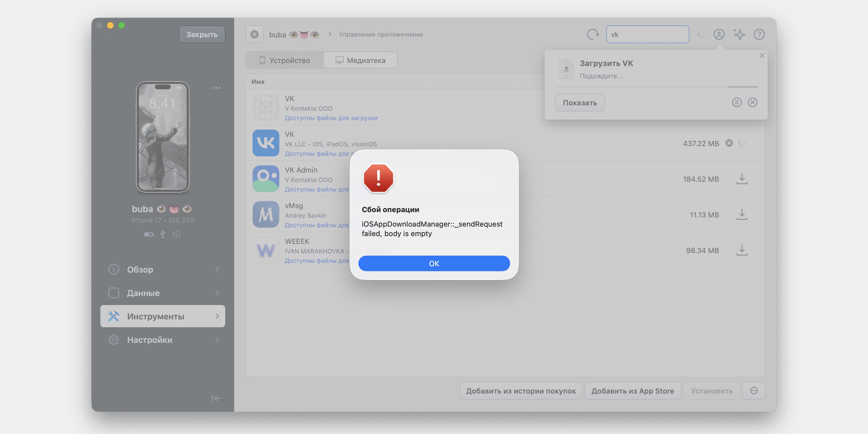Open available files link under VK V Kontakte OOO
This screenshot has height=434, width=868.
click(331, 118)
